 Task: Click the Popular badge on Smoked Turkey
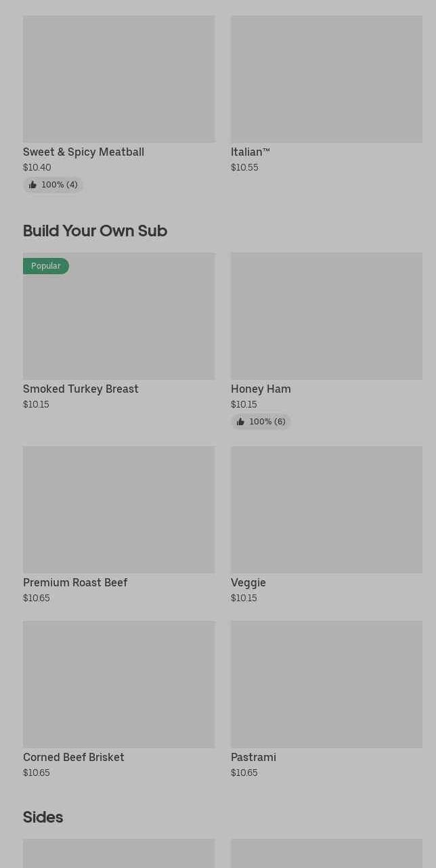tap(46, 266)
